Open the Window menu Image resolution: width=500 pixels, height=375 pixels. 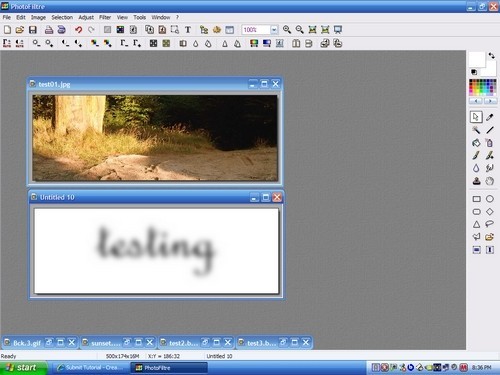tap(161, 17)
